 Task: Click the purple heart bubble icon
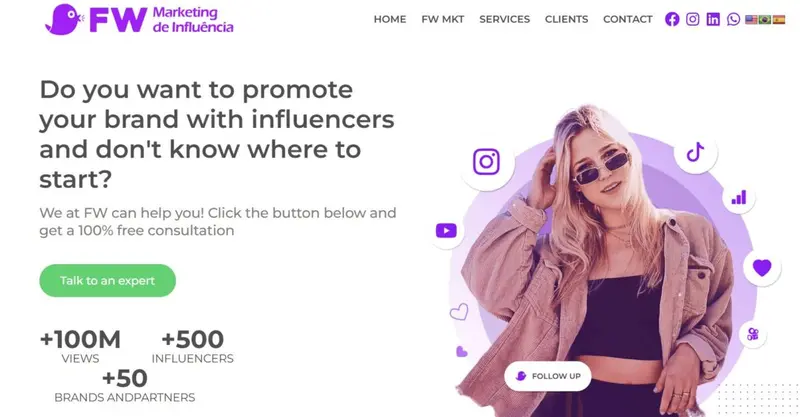tap(762, 267)
